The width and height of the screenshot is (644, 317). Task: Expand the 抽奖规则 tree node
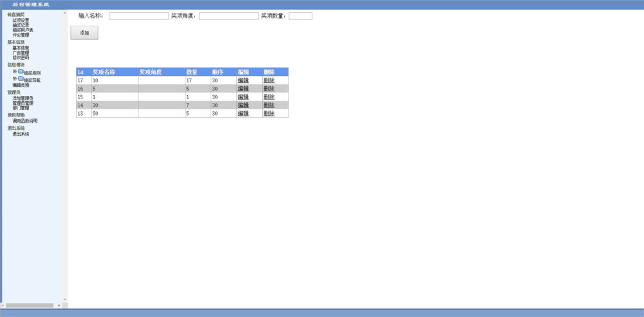tap(15, 72)
